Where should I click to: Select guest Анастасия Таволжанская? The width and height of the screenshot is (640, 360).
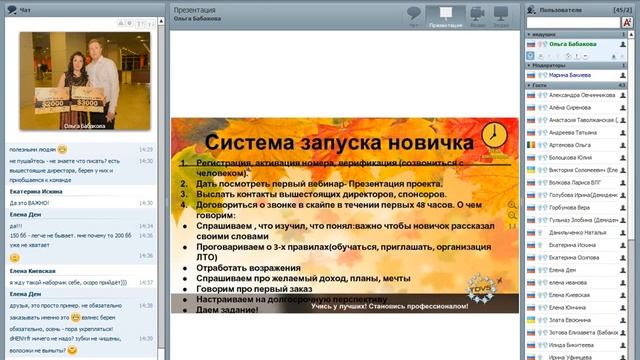click(583, 120)
